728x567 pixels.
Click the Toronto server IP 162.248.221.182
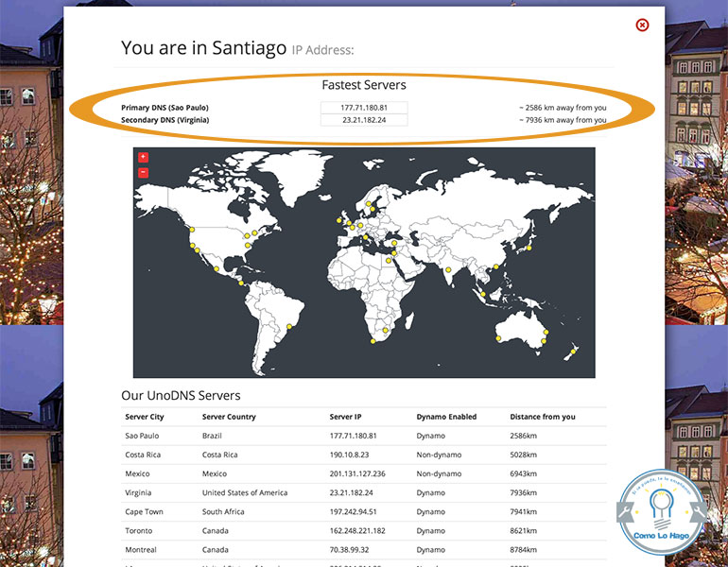(359, 530)
